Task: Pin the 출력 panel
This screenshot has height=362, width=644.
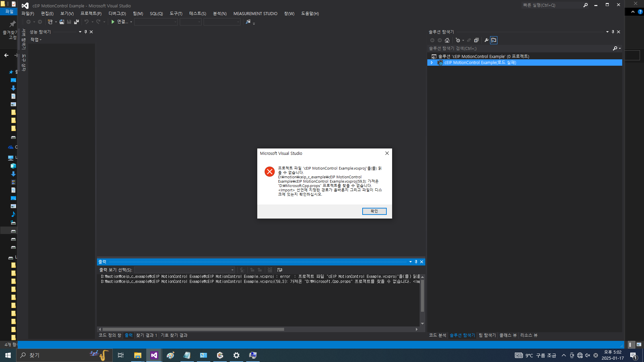Action: 416,262
